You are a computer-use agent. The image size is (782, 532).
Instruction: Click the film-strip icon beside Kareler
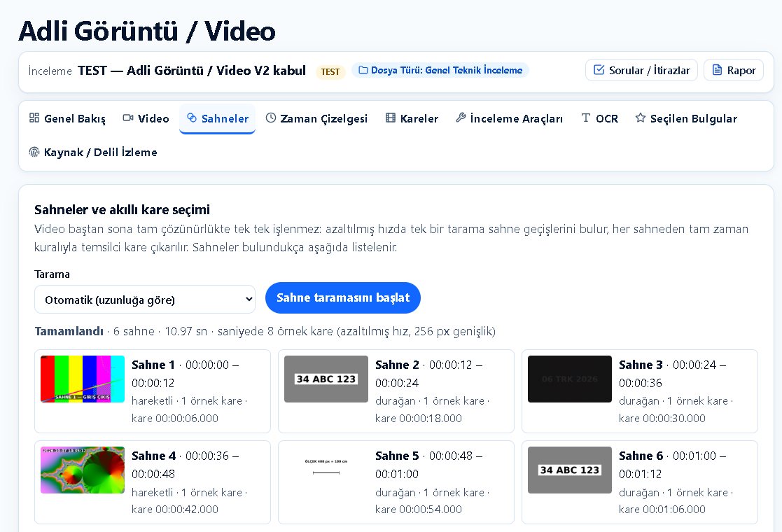coord(391,118)
